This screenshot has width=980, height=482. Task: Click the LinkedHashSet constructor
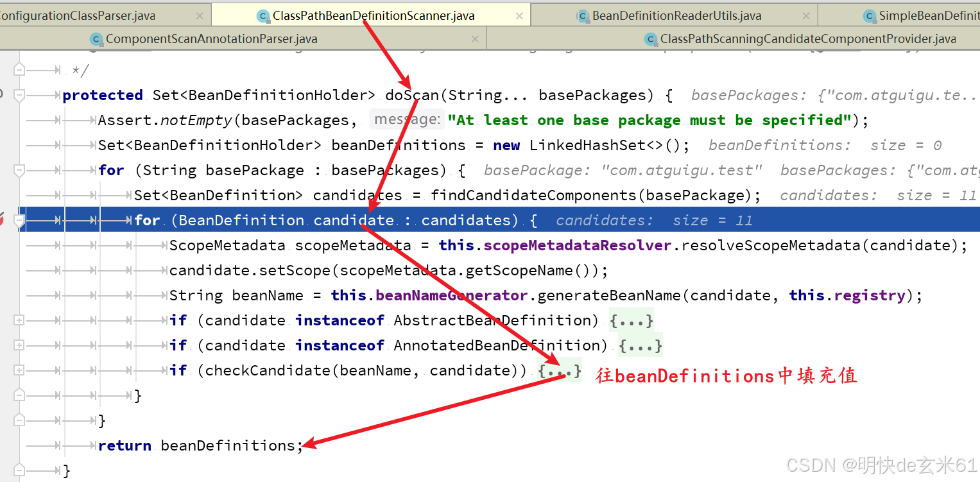[587, 145]
